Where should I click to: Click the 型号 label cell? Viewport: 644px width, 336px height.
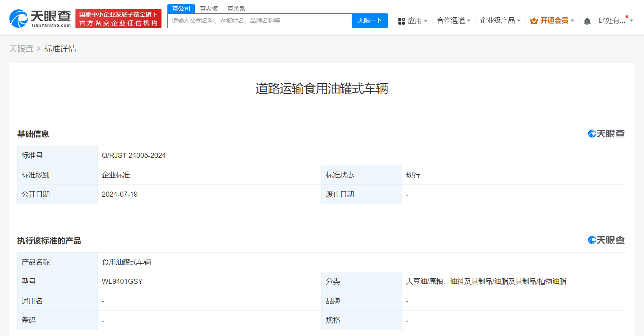(x=57, y=281)
